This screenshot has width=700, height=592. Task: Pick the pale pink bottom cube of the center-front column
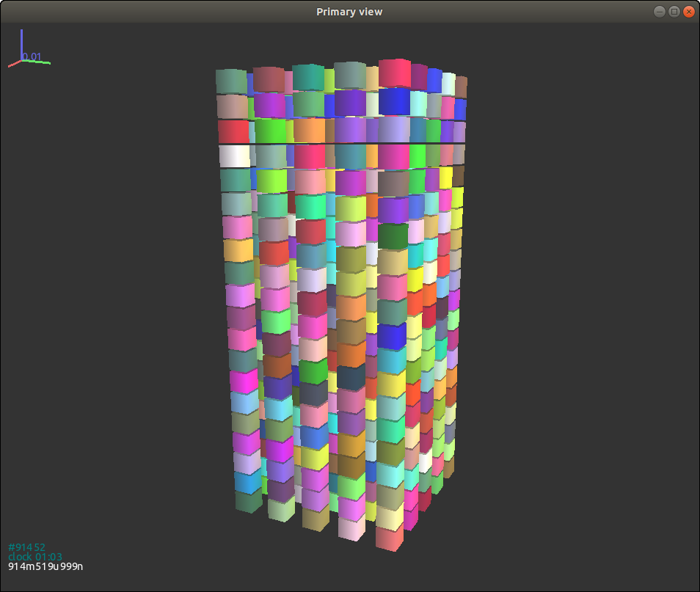[x=352, y=529]
